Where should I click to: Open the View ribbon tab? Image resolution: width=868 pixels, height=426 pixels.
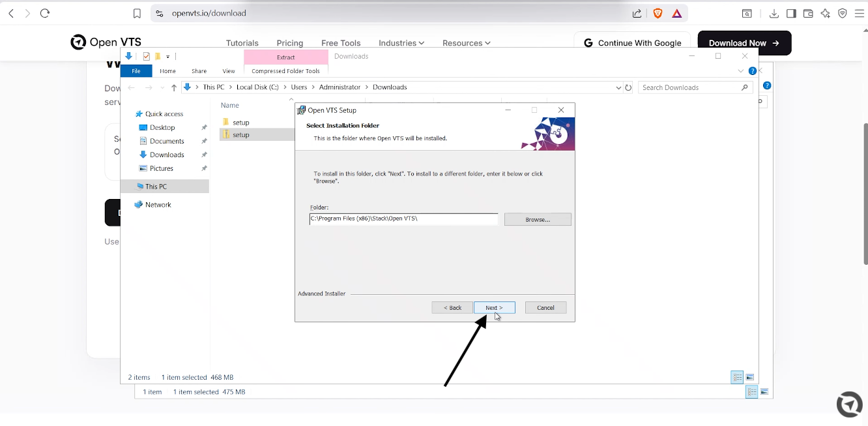pyautogui.click(x=229, y=71)
